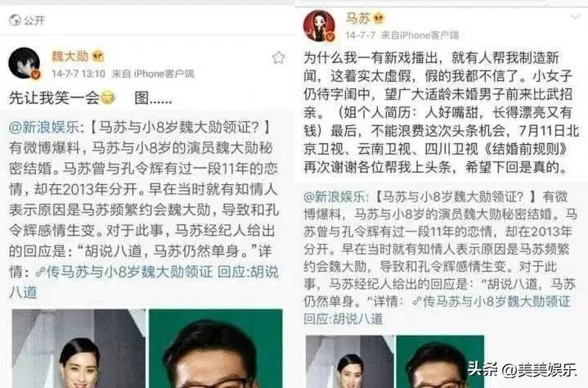Open the man-with-glasses photo in the left post
The image size is (588, 388).
pos(216,349)
